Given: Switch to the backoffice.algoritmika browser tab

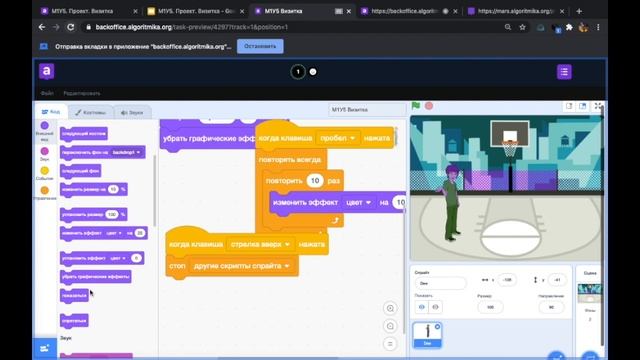Looking at the screenshot, I should coord(408,11).
